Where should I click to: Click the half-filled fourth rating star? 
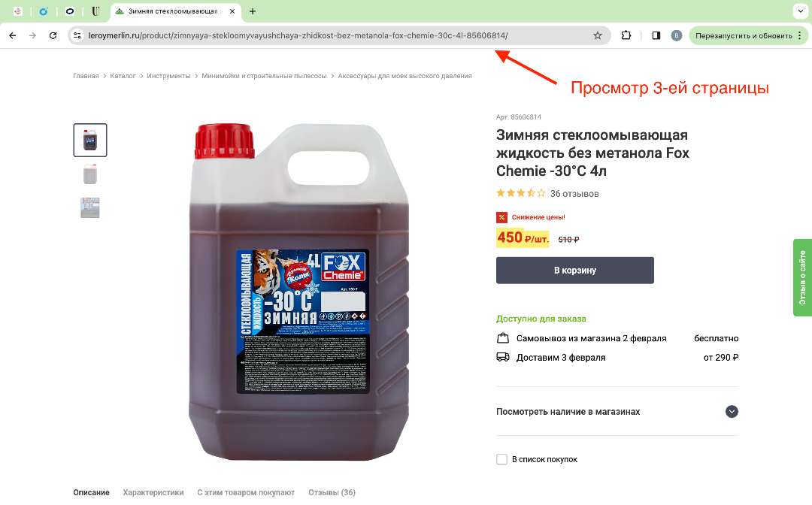pos(531,192)
